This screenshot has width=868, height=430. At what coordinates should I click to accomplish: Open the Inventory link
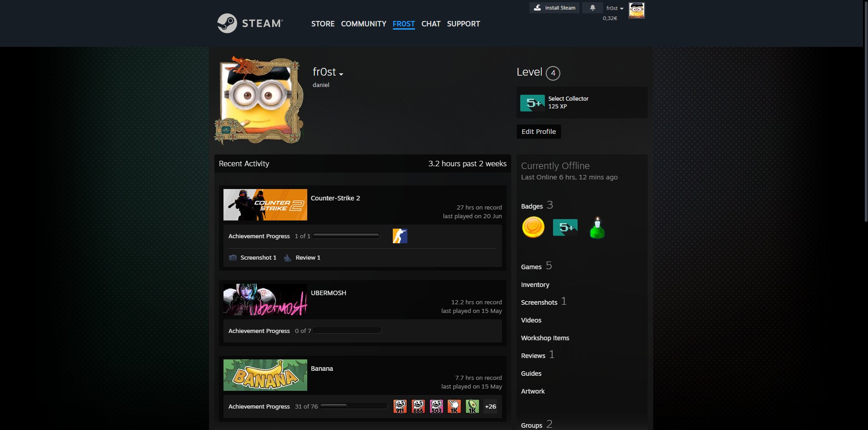coord(535,285)
